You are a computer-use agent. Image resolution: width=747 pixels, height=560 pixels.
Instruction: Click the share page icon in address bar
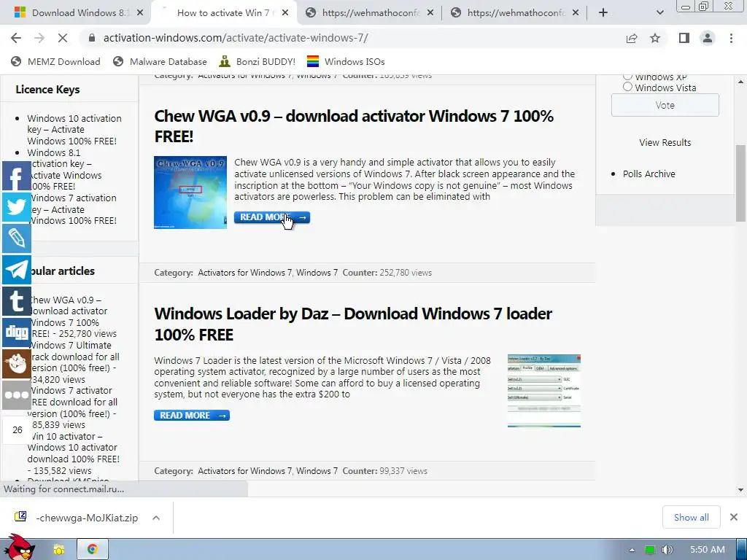632,38
